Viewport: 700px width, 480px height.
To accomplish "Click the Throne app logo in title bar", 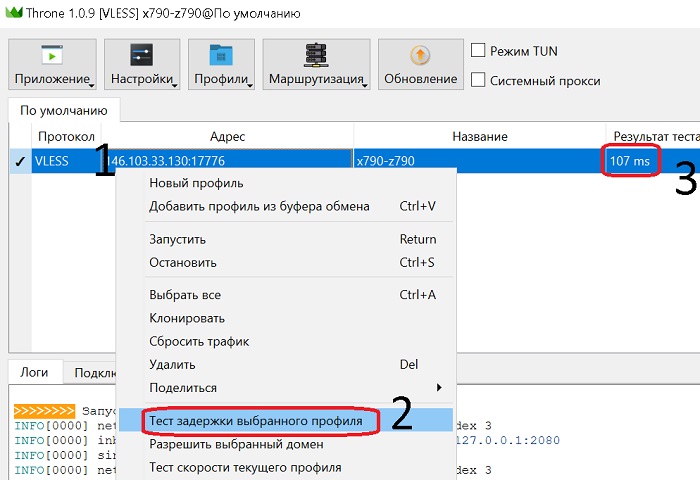I will (x=14, y=12).
